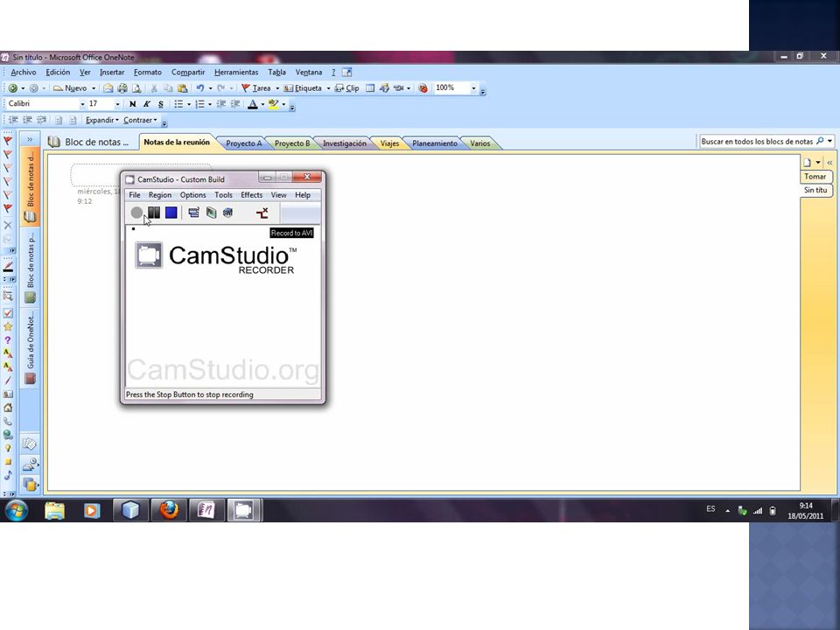Click the Paste icon in OneNote toolbar
This screenshot has height=630, width=840.
182,87
